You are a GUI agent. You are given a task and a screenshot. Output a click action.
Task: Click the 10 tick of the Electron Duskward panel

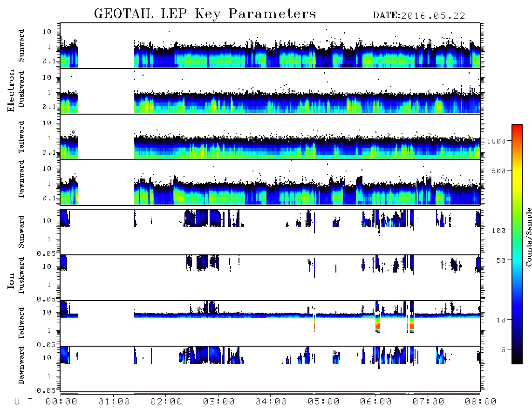pyautogui.click(x=47, y=77)
